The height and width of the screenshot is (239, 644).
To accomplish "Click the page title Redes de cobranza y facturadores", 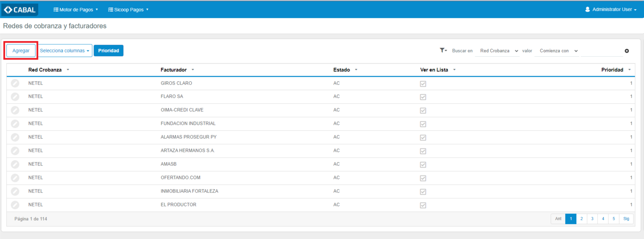I will click(x=55, y=26).
